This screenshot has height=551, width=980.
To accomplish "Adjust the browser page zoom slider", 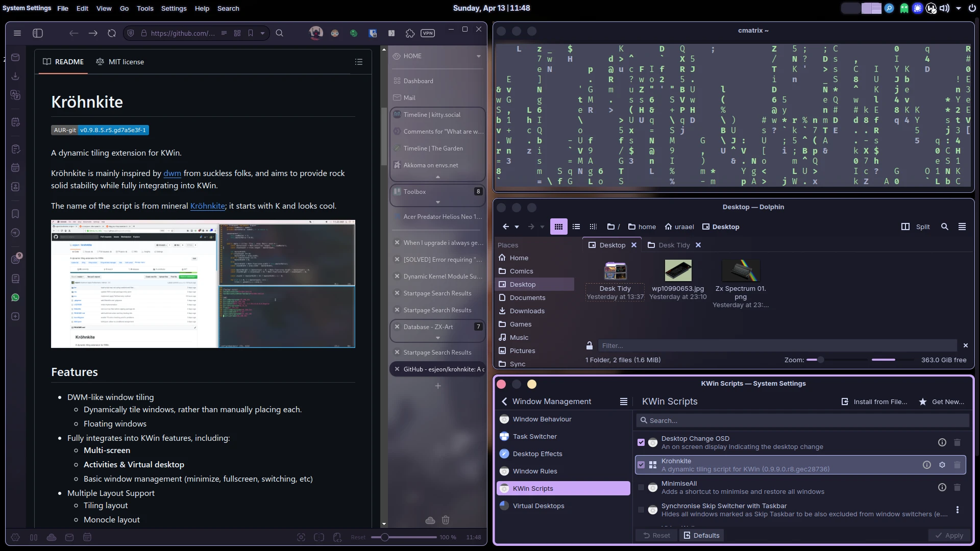I will 404,537.
